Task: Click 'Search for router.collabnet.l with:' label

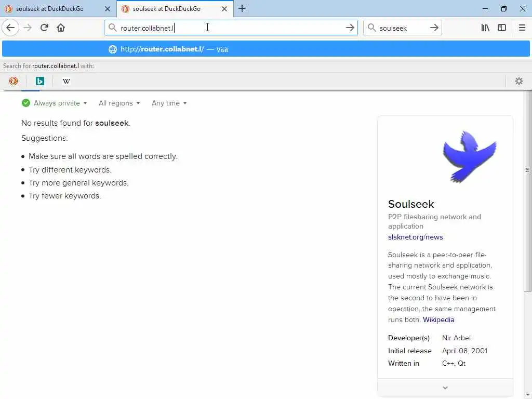Action: point(48,66)
